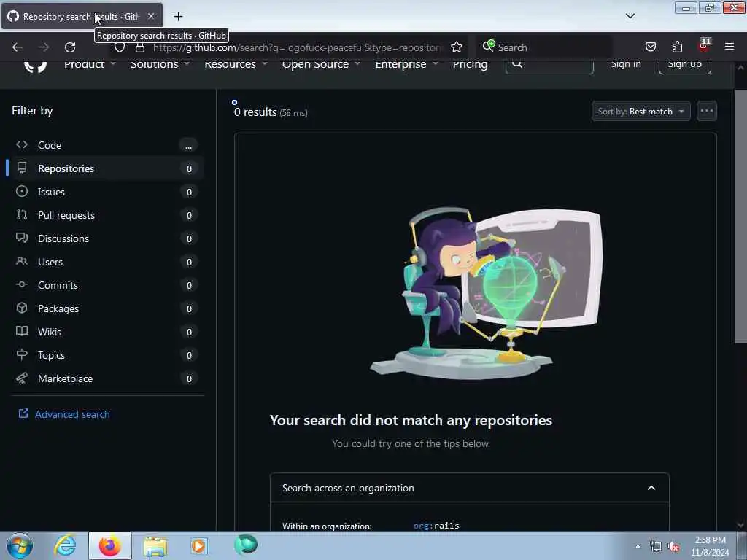Open the Windows Start button
747x560 pixels.
[x=20, y=545]
